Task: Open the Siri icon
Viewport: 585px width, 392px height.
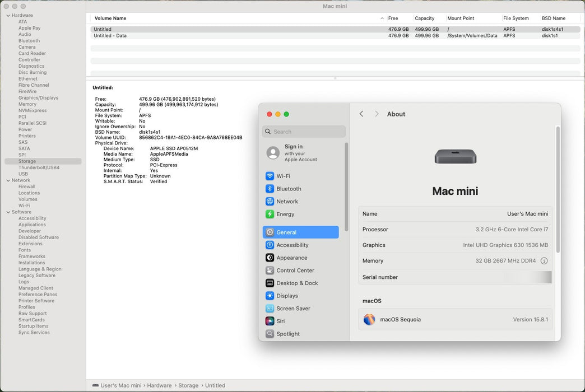Action: coord(270,321)
